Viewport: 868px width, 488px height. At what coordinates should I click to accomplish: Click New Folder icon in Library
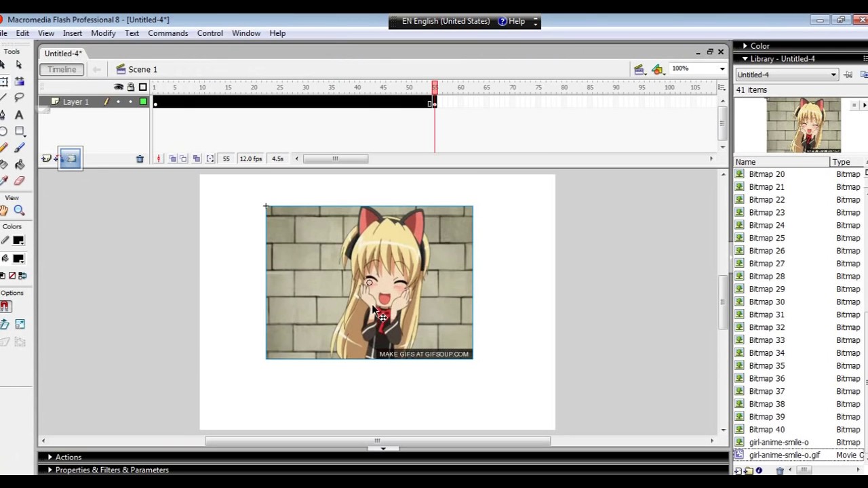click(749, 470)
